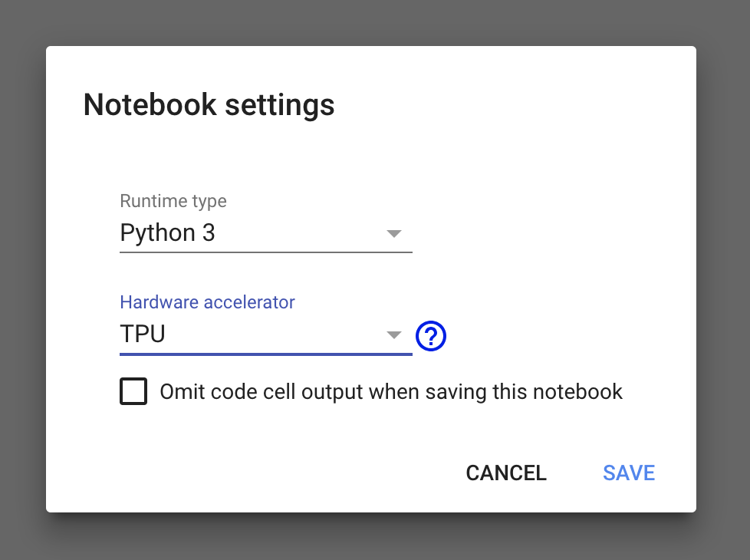Click the 'Notebook settings' dialog title
The width and height of the screenshot is (750, 560).
tap(209, 104)
